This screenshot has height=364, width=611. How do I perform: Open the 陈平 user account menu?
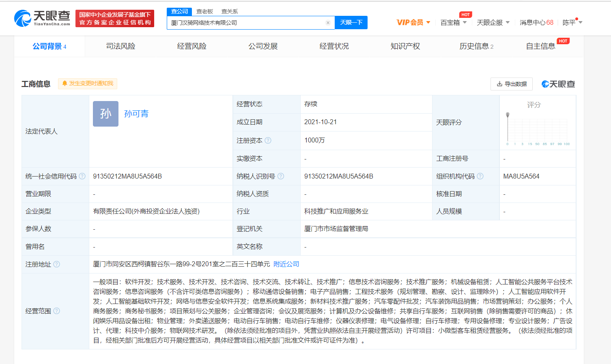[572, 22]
